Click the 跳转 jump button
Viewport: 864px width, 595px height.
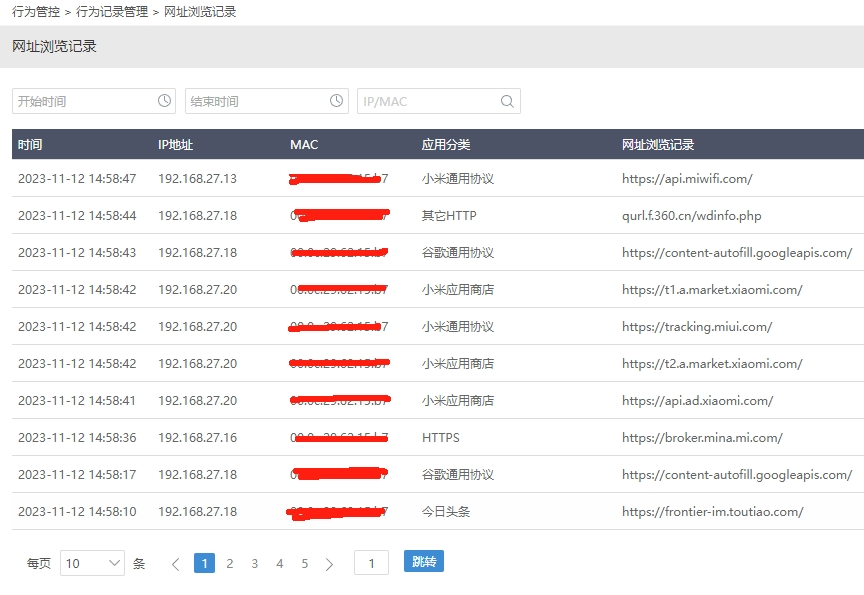pyautogui.click(x=422, y=562)
